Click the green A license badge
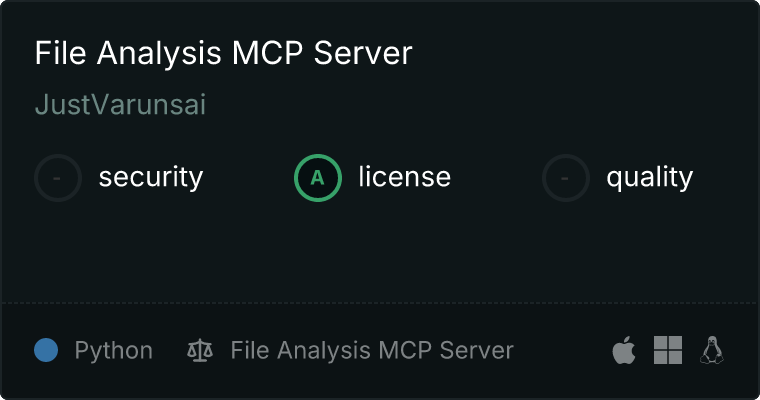This screenshot has width=760, height=400. [x=318, y=178]
